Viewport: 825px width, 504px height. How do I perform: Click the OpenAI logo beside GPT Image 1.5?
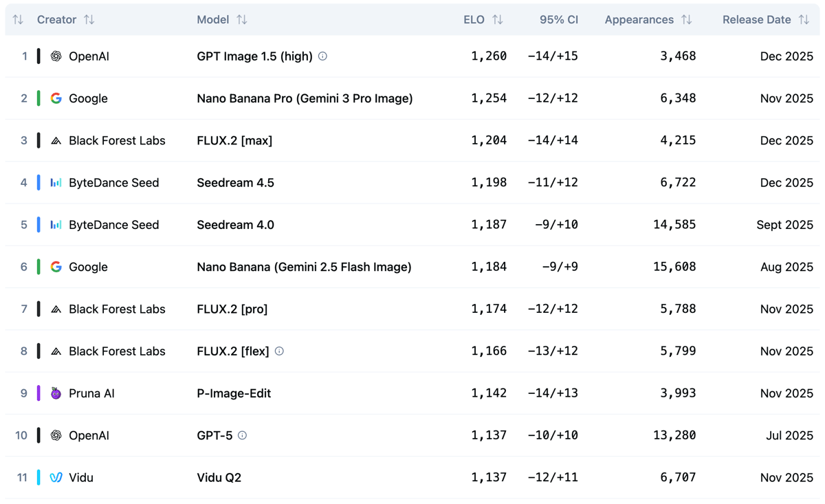[55, 56]
